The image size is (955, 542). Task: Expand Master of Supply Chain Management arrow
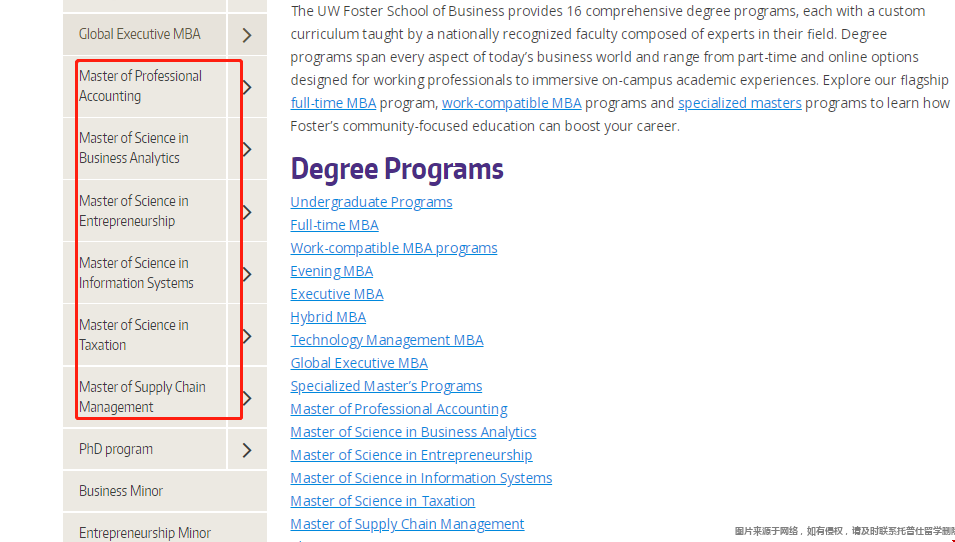247,398
